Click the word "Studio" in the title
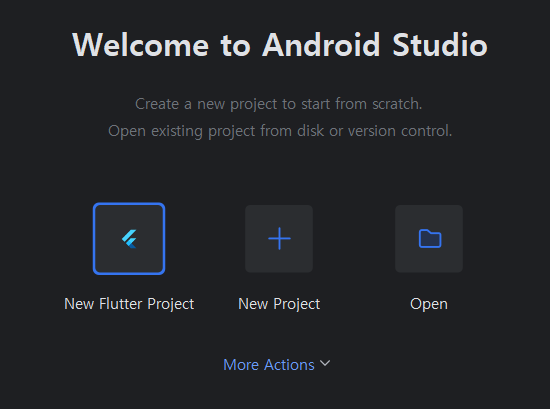 440,45
